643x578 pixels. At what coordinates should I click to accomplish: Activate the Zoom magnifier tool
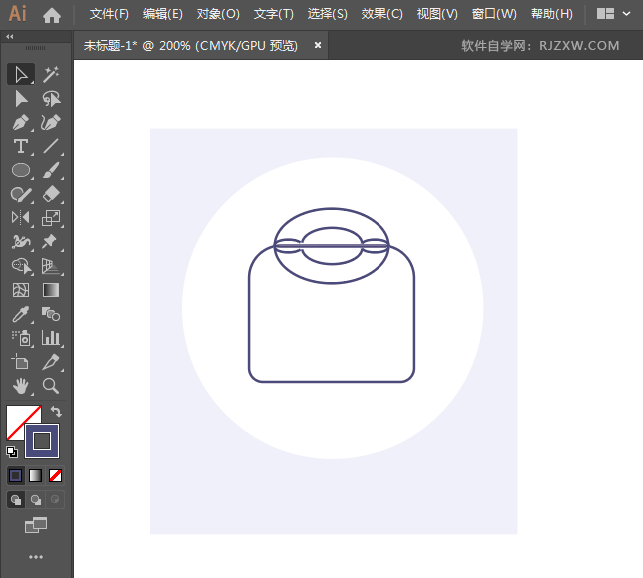tap(51, 386)
